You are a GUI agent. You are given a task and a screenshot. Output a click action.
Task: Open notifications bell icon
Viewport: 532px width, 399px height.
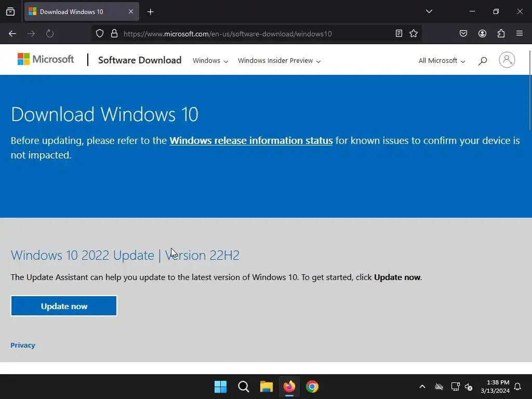[518, 387]
